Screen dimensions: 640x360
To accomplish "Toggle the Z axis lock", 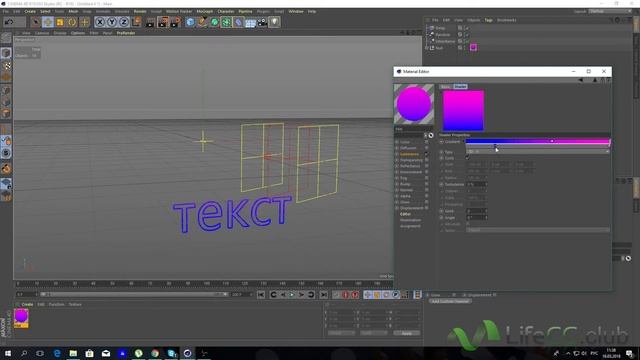I will 124,22.
